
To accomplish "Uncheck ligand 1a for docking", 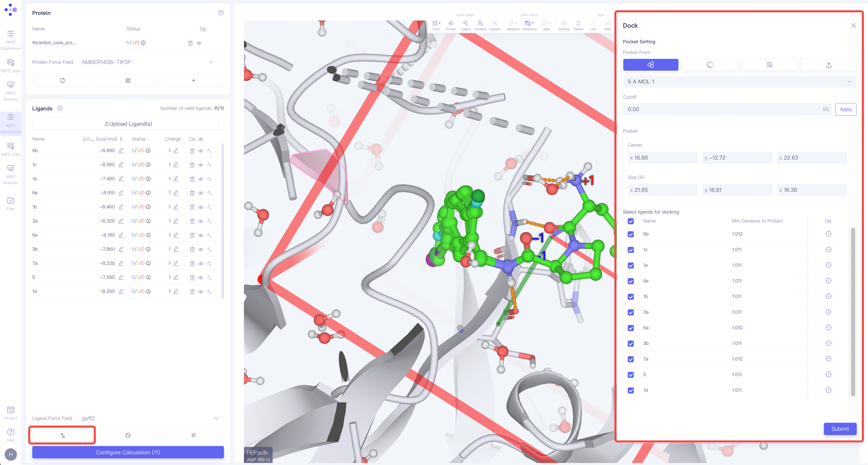I will (x=631, y=265).
